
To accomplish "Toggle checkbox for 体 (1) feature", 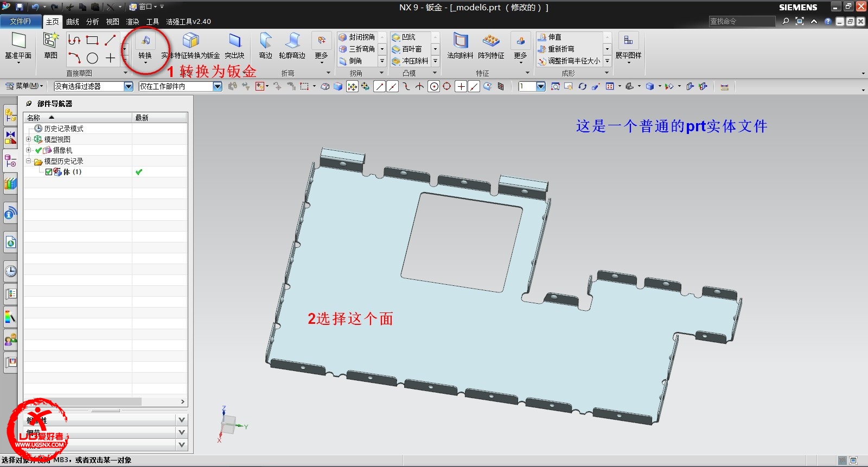I will (49, 172).
